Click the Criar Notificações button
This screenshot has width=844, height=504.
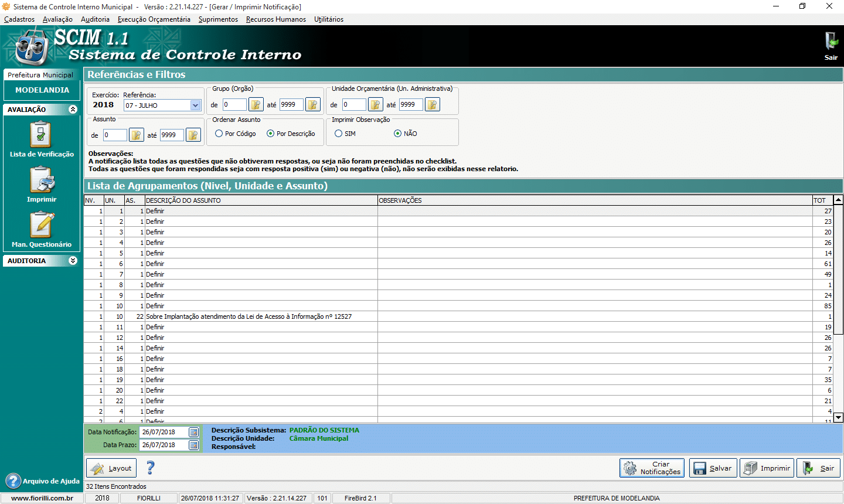(652, 468)
